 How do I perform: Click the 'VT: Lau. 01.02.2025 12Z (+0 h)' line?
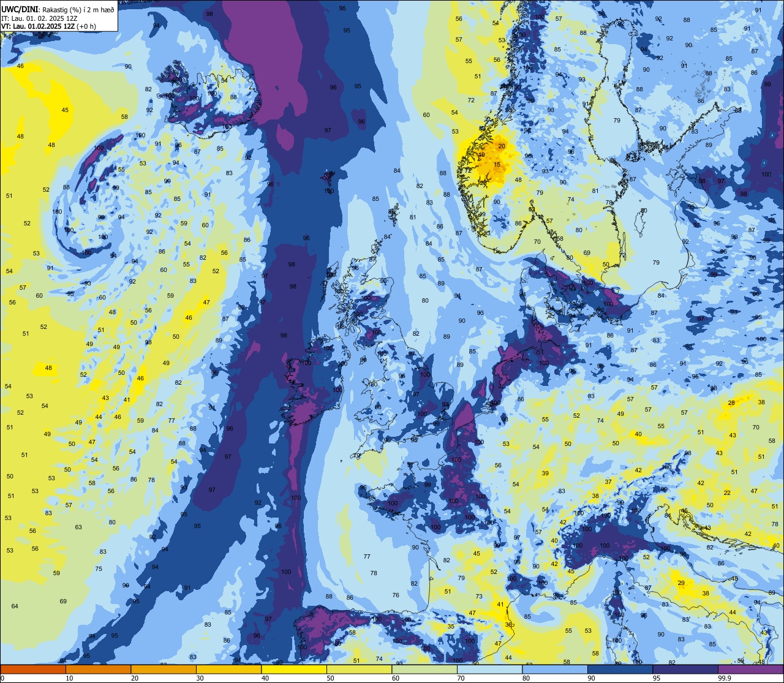pyautogui.click(x=48, y=26)
